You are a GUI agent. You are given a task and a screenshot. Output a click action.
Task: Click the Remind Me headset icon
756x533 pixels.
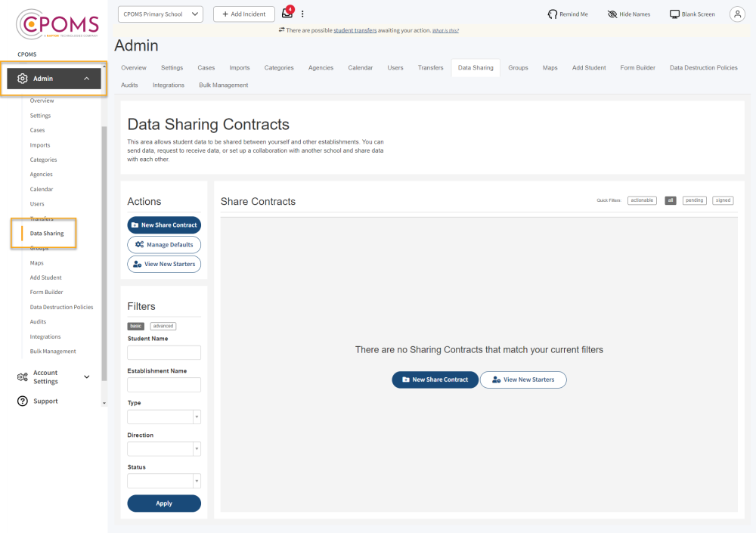pos(553,14)
